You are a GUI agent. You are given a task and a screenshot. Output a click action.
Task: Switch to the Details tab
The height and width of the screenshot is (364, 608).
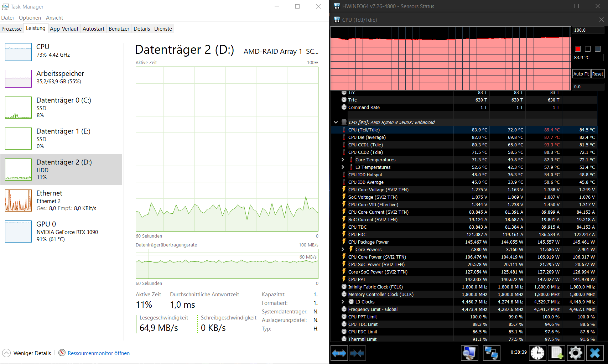(x=142, y=28)
